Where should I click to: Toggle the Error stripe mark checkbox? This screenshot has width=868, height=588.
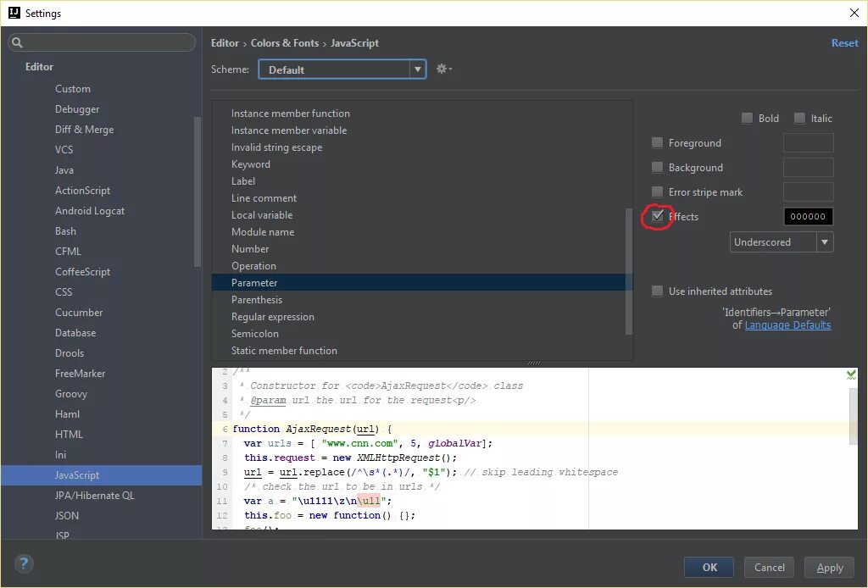657,192
